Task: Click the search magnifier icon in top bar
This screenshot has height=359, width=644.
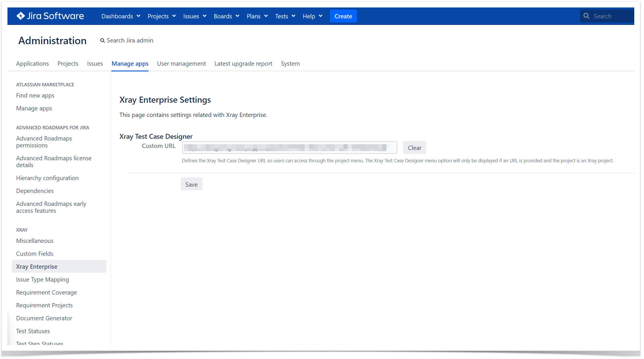Action: (x=587, y=16)
